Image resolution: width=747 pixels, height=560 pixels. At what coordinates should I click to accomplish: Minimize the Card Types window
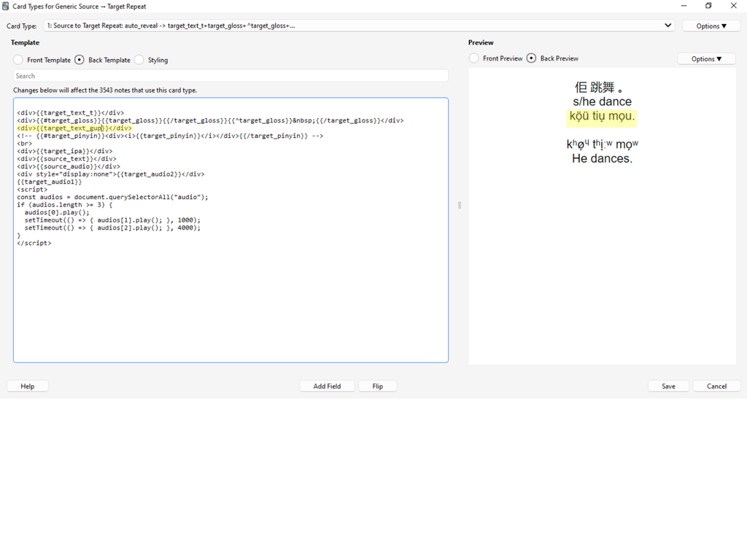[684, 6]
